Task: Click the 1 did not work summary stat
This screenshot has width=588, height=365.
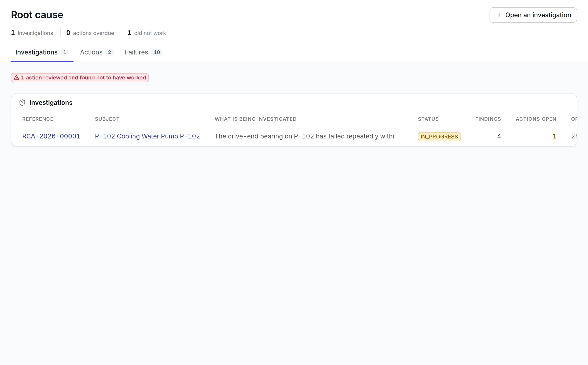Action: [147, 33]
